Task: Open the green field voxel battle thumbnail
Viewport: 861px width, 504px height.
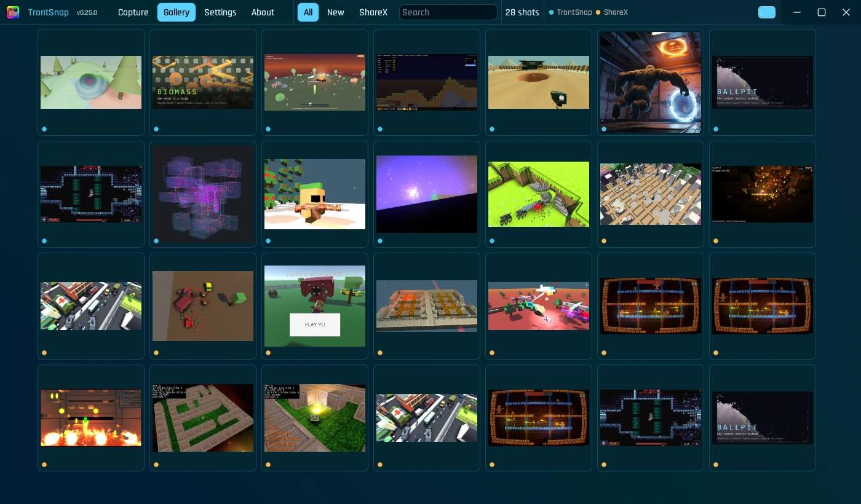Action: (539, 194)
